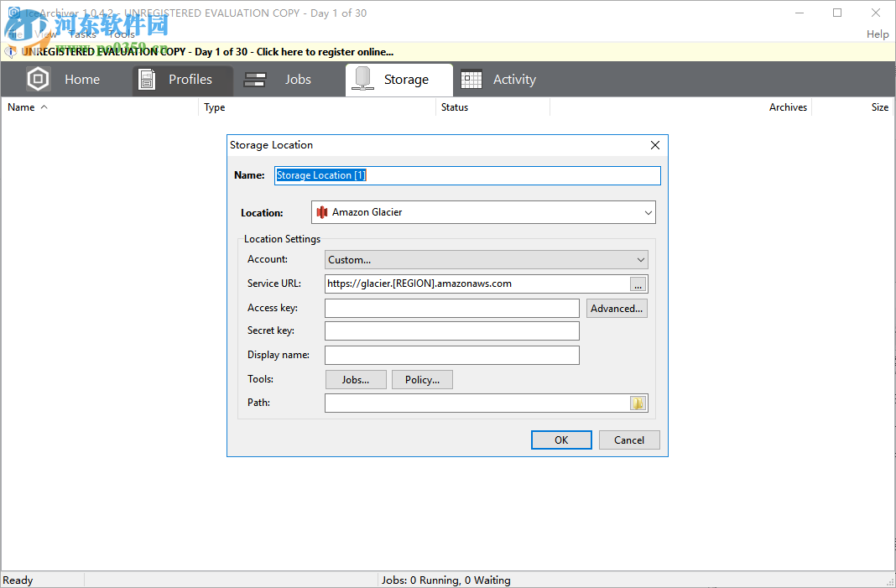This screenshot has width=896, height=588.
Task: Open the Advanced settings button
Action: [x=617, y=309]
